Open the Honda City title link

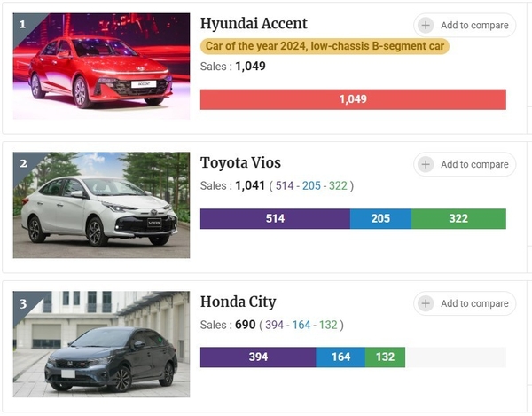[x=238, y=302]
